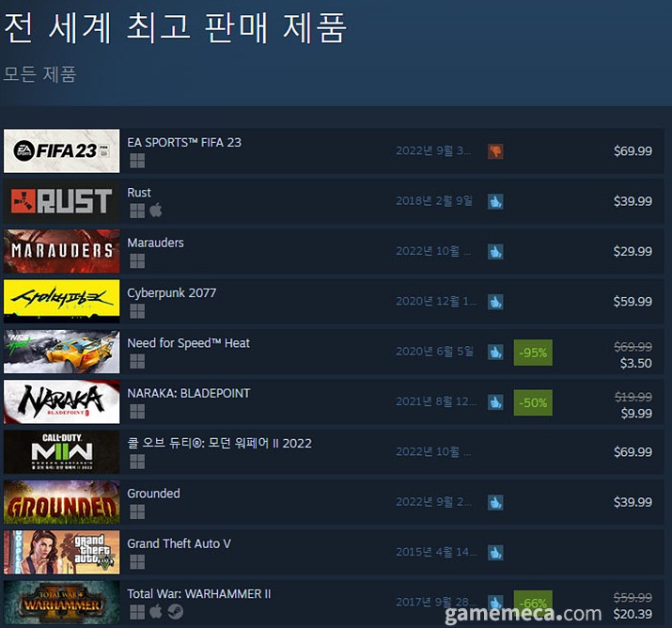
Task: Click Grounded's thumbs-up review icon
Action: [x=495, y=502]
